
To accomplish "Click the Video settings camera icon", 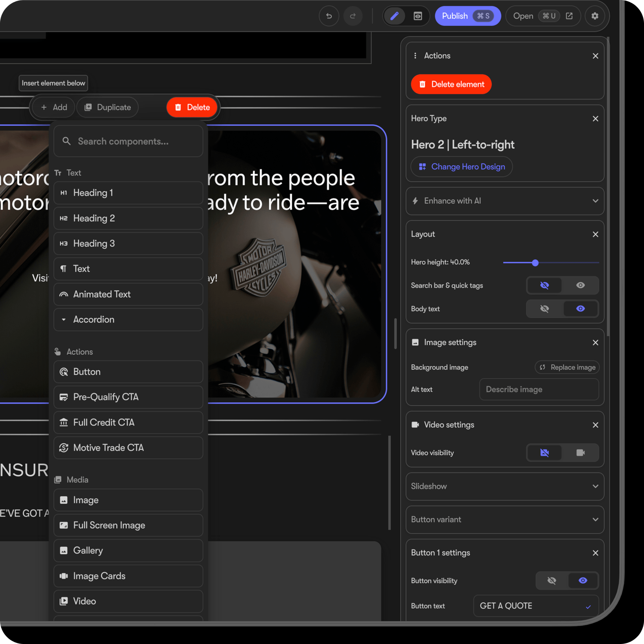I will click(415, 425).
